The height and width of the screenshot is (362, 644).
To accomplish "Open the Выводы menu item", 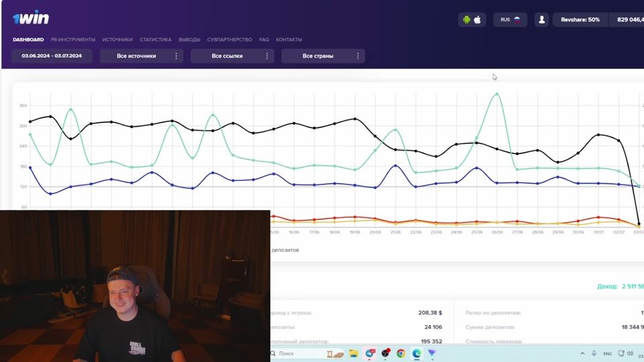I will point(189,40).
